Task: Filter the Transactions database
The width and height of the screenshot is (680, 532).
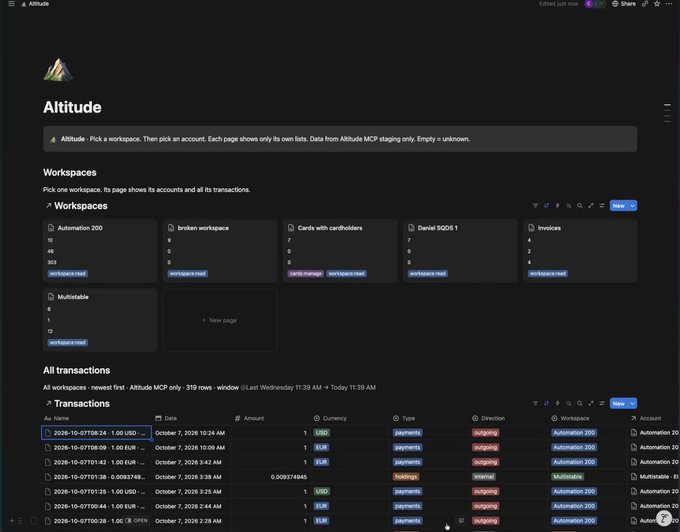Action: pos(535,403)
